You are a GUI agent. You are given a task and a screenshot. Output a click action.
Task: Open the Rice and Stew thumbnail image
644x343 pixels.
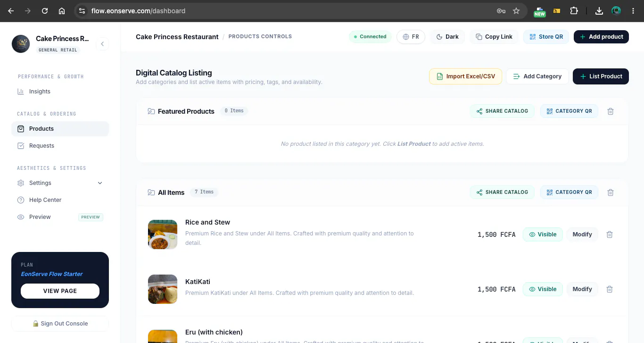[163, 234]
